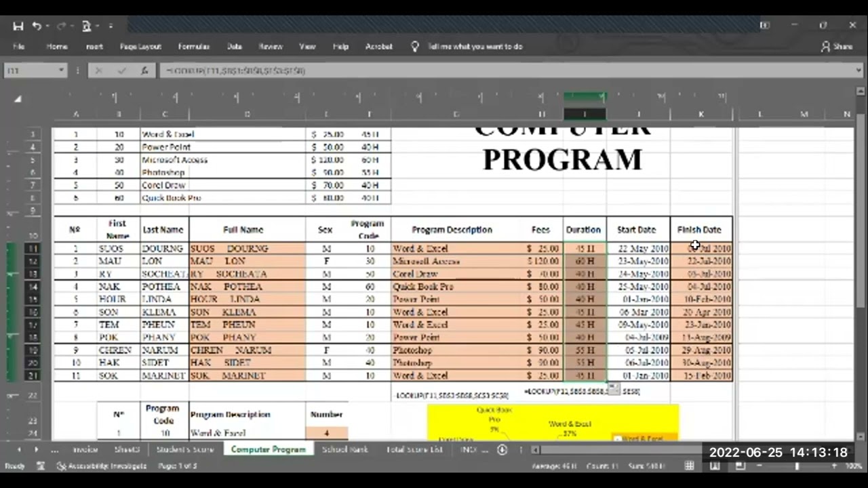Open the Insert ribbon tab
This screenshot has width=868, height=488.
coord(95,47)
